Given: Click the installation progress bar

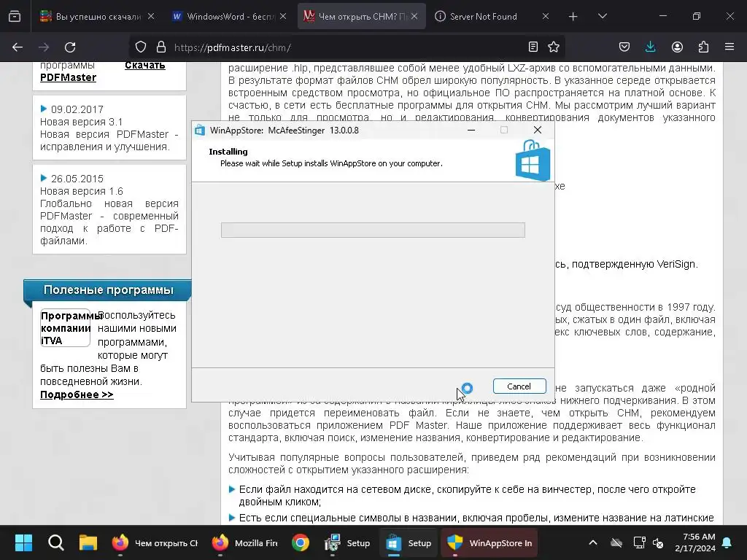Looking at the screenshot, I should tap(373, 230).
